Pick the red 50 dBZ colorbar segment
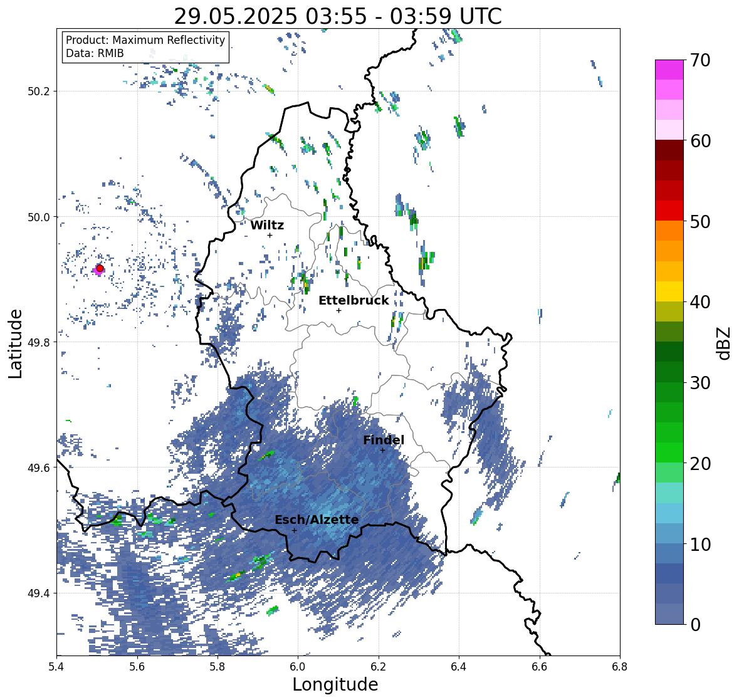 pyautogui.click(x=669, y=211)
